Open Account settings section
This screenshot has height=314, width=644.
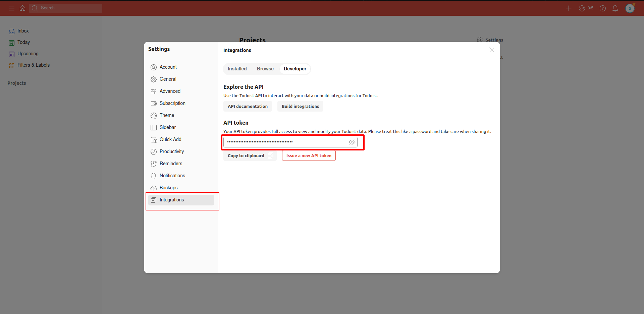[181, 67]
